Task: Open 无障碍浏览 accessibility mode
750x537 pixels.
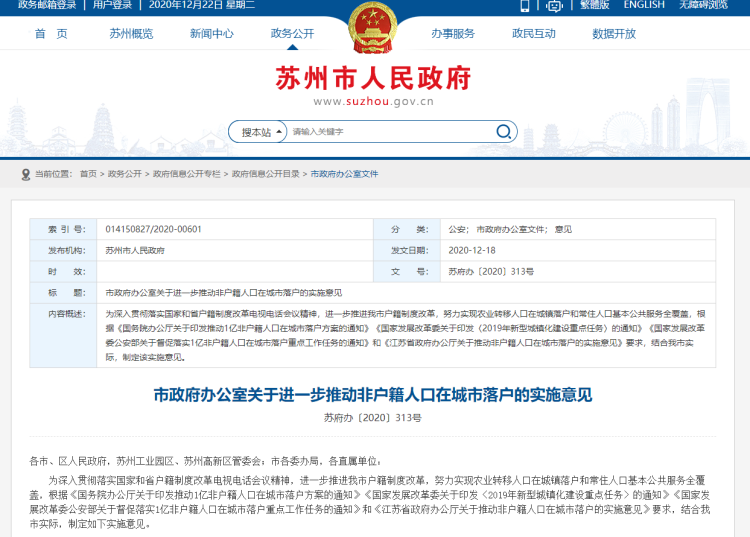Action: coord(703,5)
